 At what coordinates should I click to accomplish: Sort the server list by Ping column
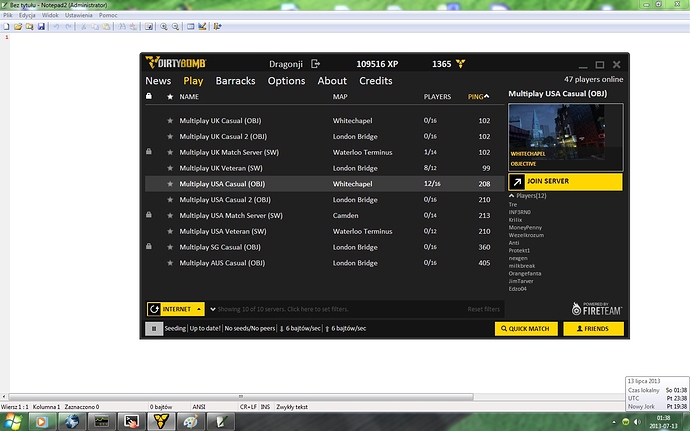pyautogui.click(x=478, y=97)
